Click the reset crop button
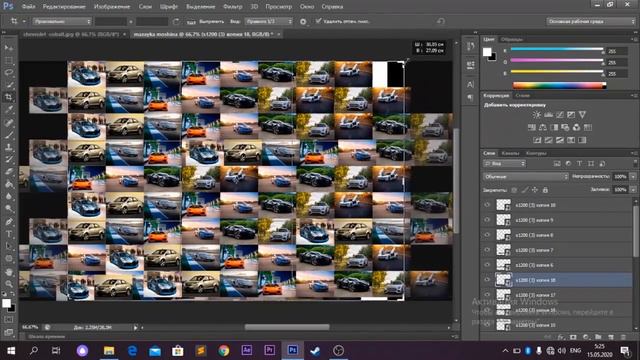Viewport: 640px width, 360px height. click(440, 21)
